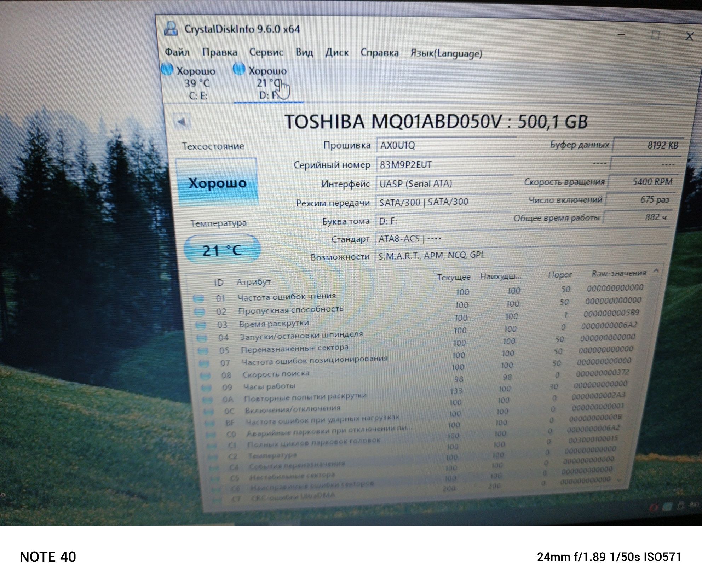Screen dimensions: 702x588
Task: Click the Текущее column header
Action: pos(454,277)
